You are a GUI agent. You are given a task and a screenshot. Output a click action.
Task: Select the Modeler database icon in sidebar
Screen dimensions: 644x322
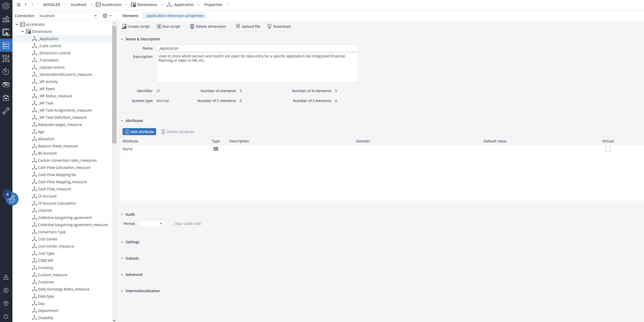(x=6, y=45)
